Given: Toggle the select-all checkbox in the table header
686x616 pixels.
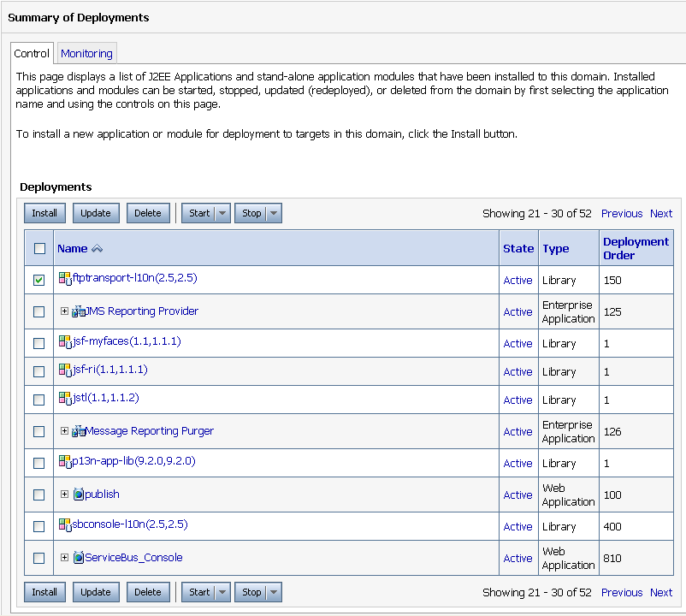Looking at the screenshot, I should pyautogui.click(x=39, y=248).
